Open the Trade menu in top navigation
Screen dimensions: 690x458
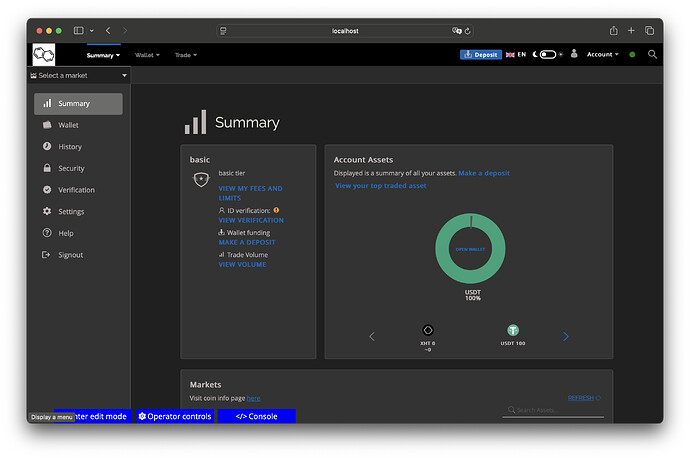[185, 55]
